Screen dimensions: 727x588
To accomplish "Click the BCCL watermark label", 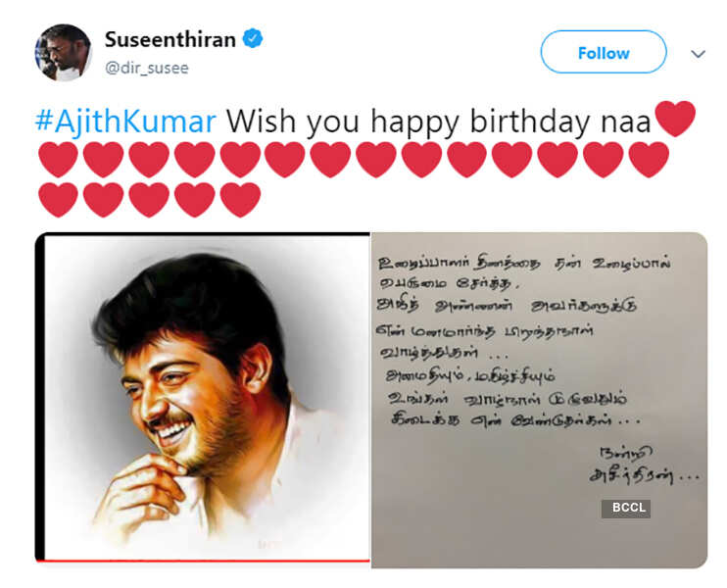I will click(x=626, y=509).
